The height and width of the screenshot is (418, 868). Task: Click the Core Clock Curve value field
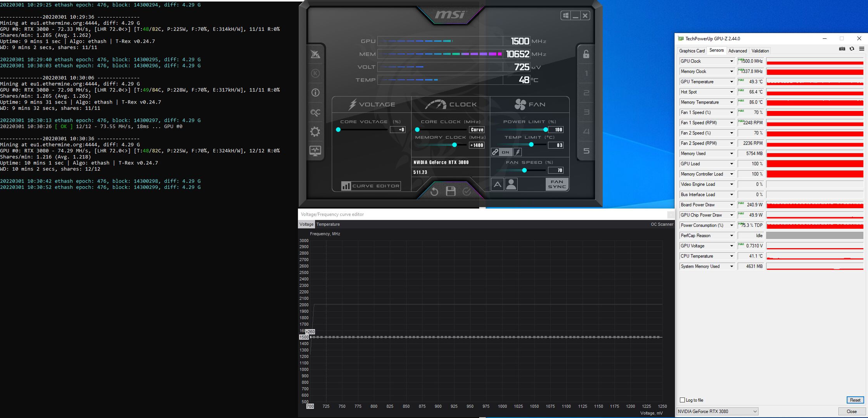477,130
